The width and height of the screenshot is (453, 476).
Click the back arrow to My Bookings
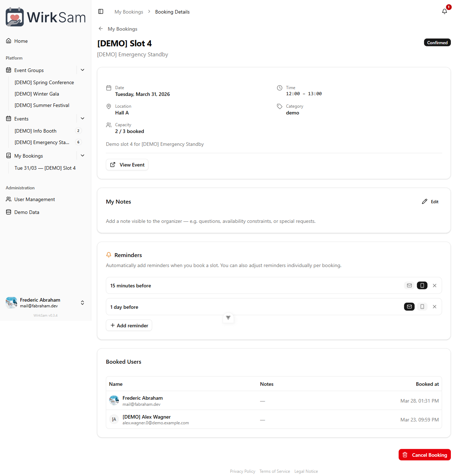pos(101,29)
